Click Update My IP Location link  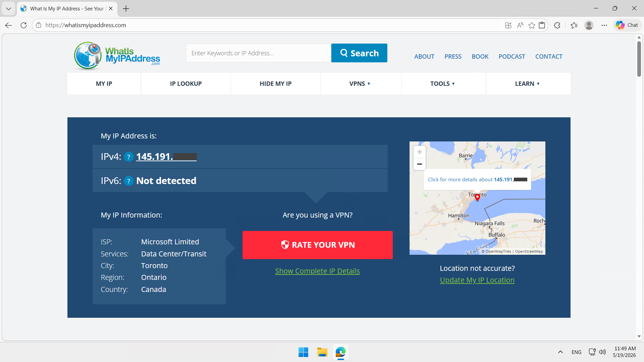[477, 280]
